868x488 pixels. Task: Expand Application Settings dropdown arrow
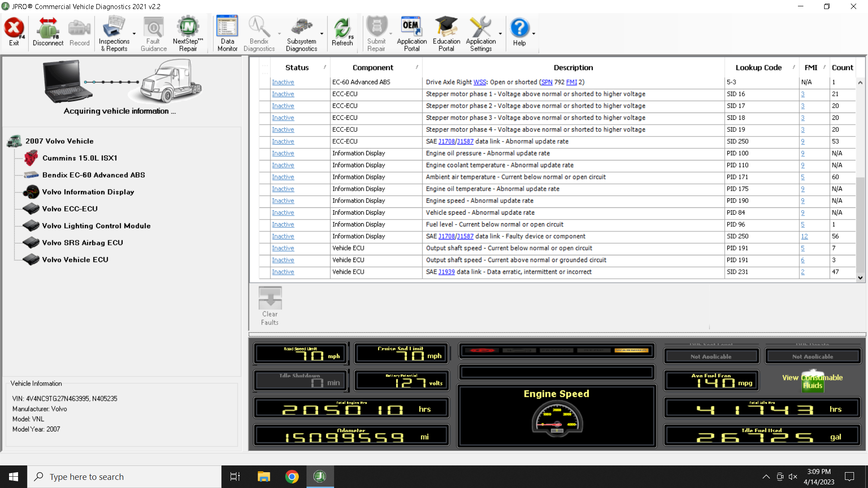[500, 34]
